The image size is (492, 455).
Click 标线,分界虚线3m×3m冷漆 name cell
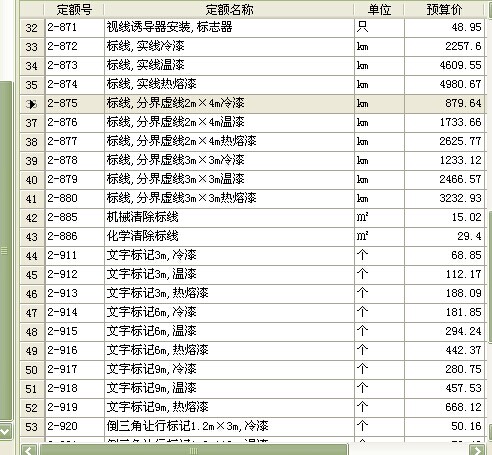click(229, 161)
